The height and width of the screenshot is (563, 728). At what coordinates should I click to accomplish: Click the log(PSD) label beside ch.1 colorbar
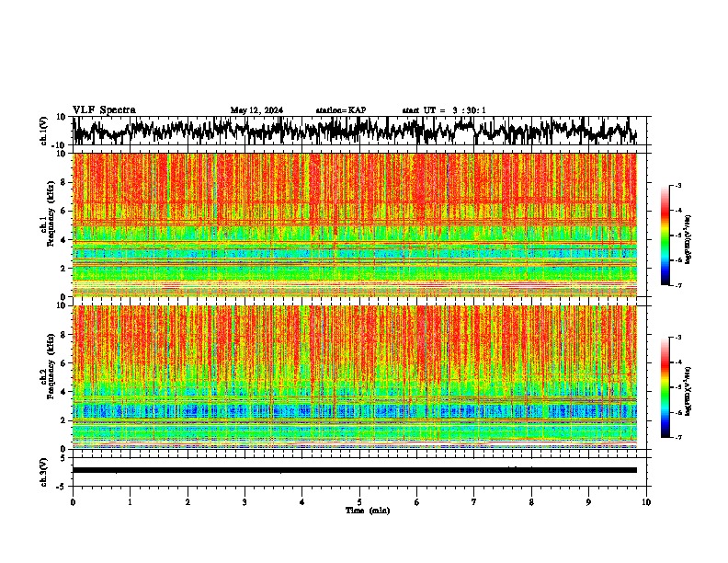click(688, 240)
